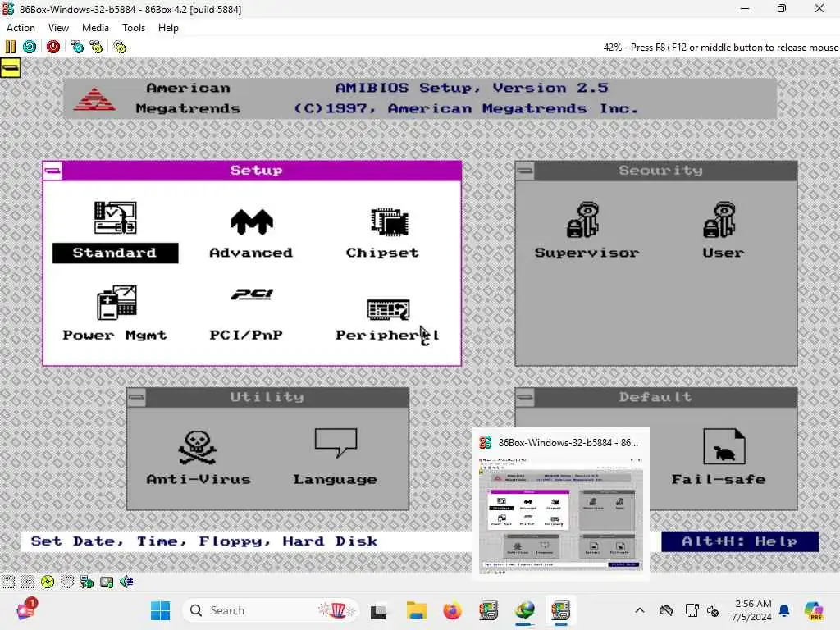Open Copilot preview icon in taskbar
The width and height of the screenshot is (840, 630).
click(814, 610)
